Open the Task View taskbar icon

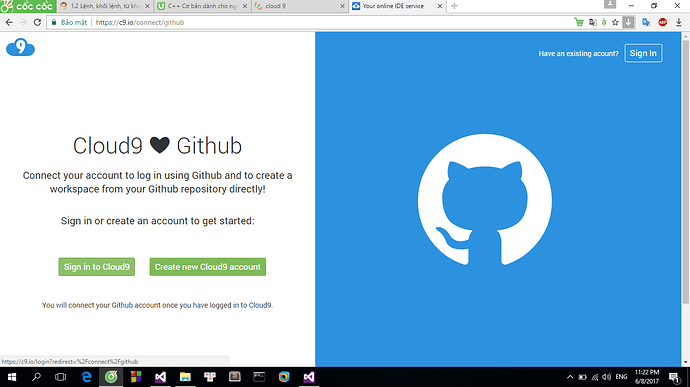pyautogui.click(x=60, y=377)
